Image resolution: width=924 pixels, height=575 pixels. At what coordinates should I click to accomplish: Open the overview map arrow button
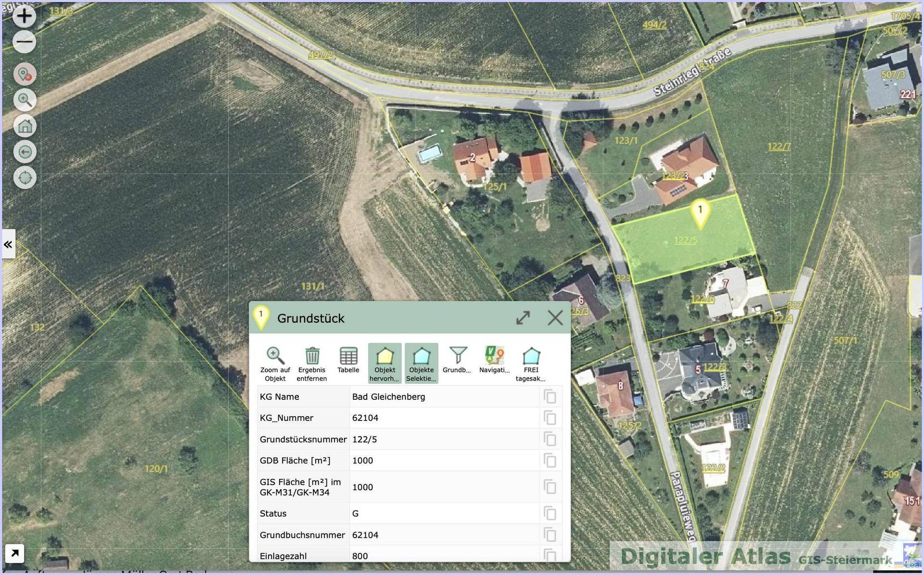click(14, 553)
